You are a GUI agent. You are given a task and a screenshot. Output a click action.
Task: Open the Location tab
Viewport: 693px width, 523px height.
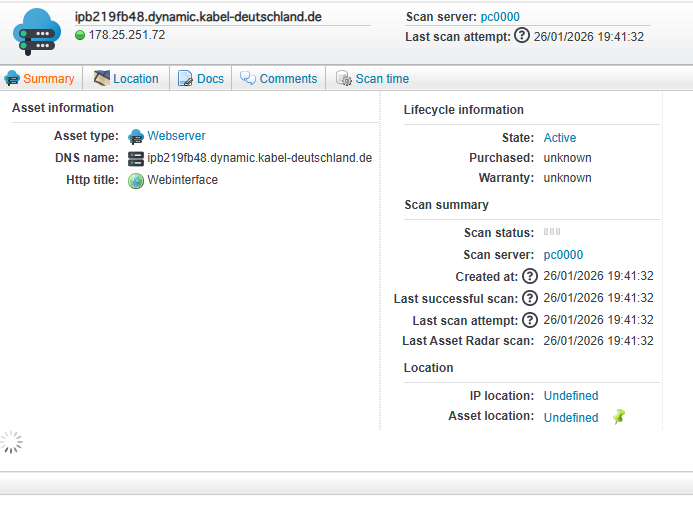point(136,79)
